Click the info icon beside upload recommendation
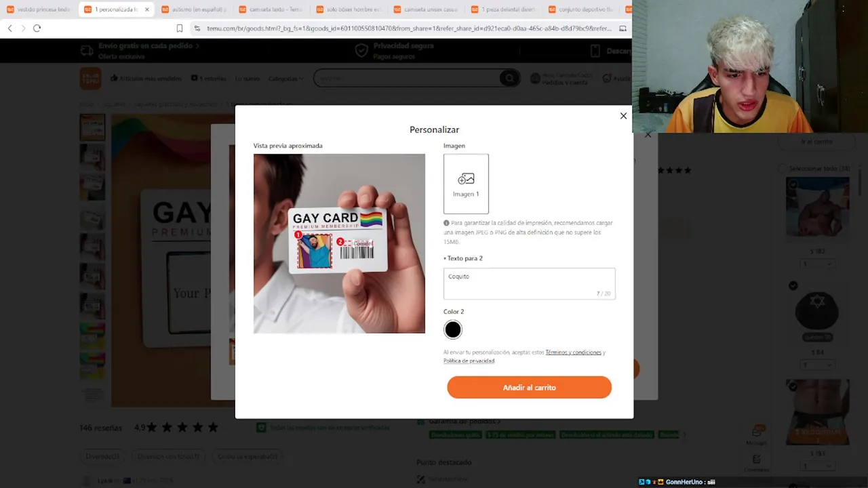This screenshot has height=488, width=868. click(446, 223)
